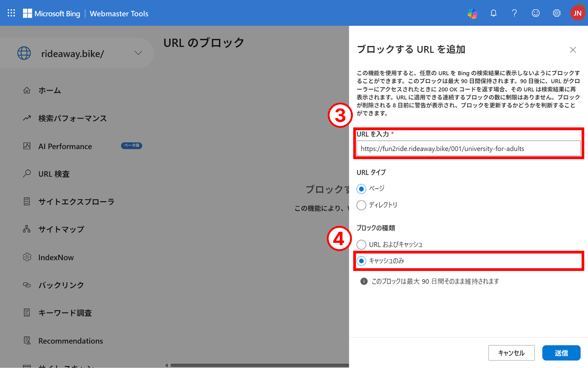Open the notifications bell
This screenshot has width=588, height=368.
[x=493, y=13]
